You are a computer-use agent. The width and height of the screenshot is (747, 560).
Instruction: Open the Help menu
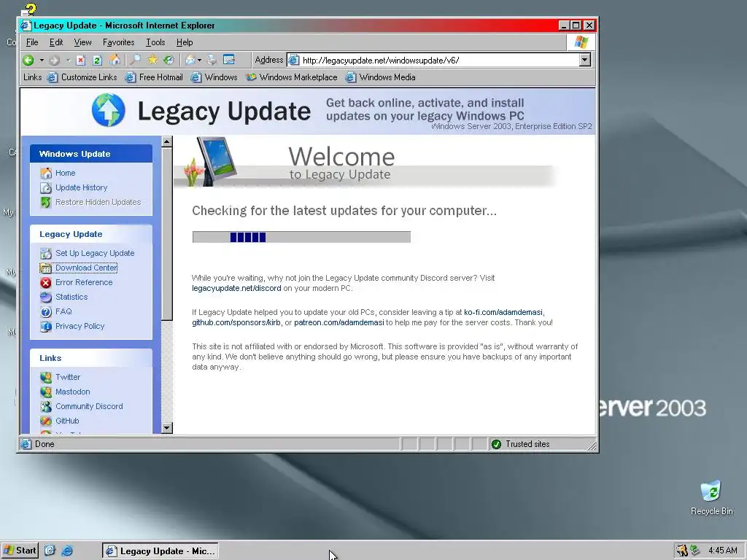pos(185,42)
